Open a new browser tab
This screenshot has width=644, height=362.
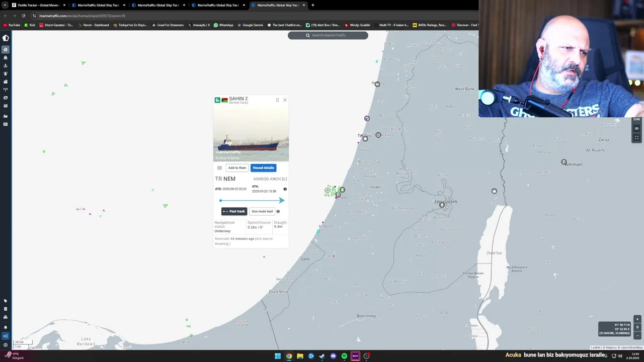[313, 5]
